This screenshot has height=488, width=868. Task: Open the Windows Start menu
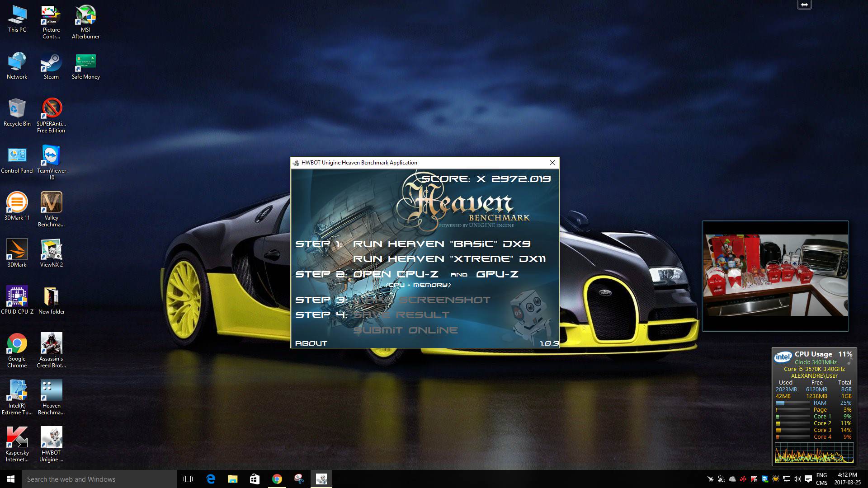tap(11, 479)
